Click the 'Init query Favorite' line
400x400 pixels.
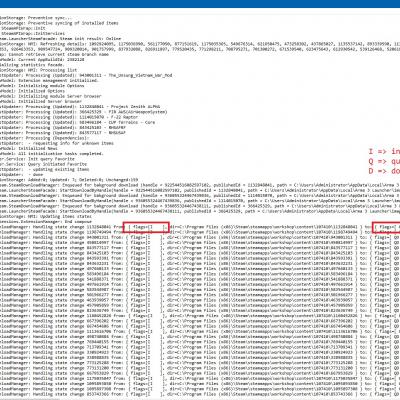pyautogui.click(x=37, y=159)
